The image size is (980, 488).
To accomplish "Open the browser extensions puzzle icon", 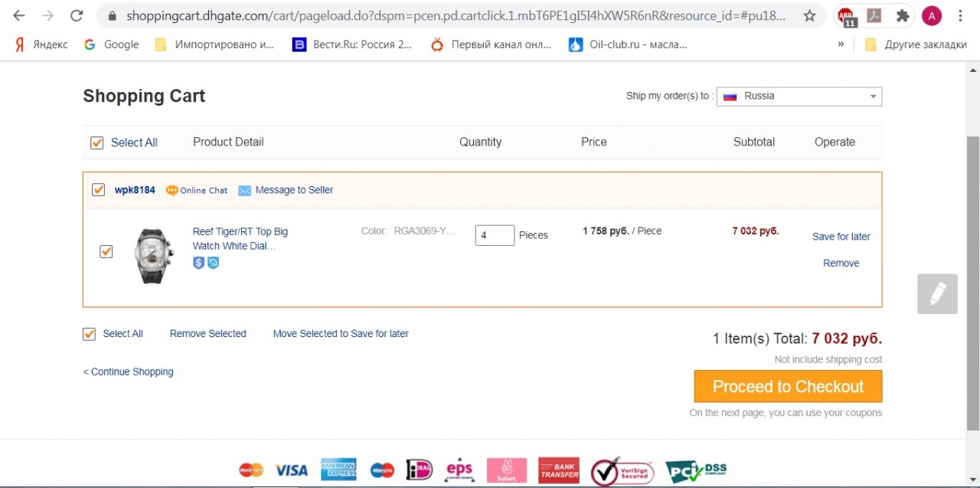I will (903, 15).
